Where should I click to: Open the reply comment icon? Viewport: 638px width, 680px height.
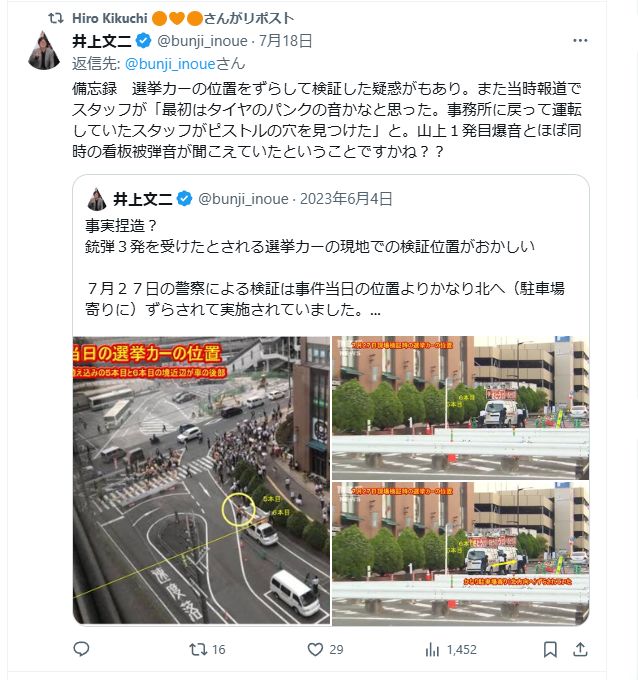pos(81,649)
